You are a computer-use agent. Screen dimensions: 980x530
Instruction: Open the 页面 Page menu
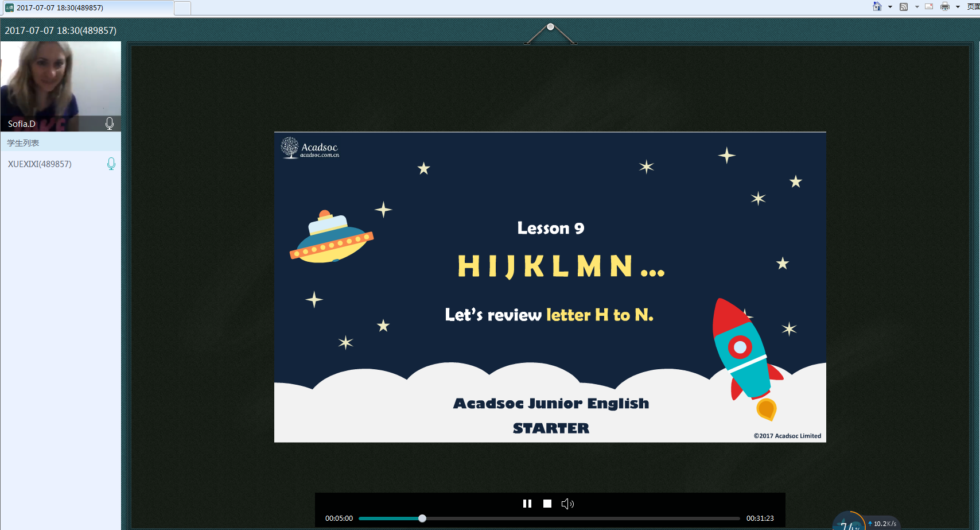point(974,7)
